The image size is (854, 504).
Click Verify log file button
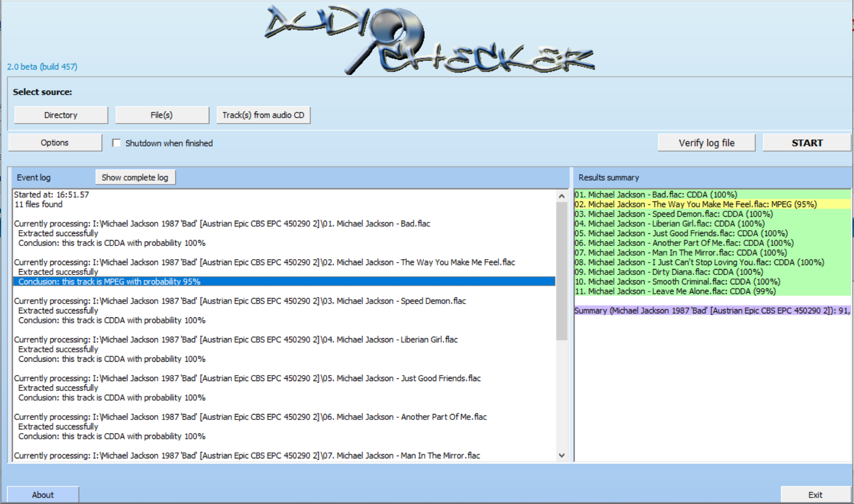click(x=706, y=143)
